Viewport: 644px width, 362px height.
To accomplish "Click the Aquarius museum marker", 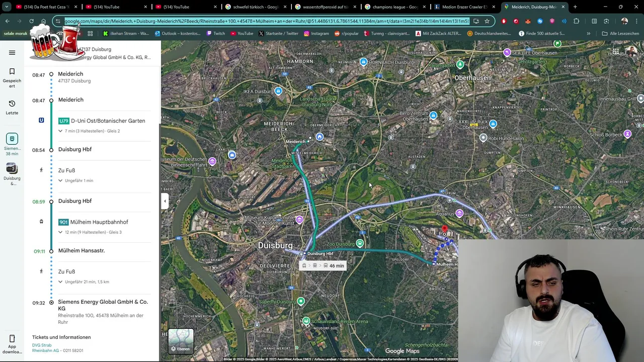I will click(x=459, y=214).
